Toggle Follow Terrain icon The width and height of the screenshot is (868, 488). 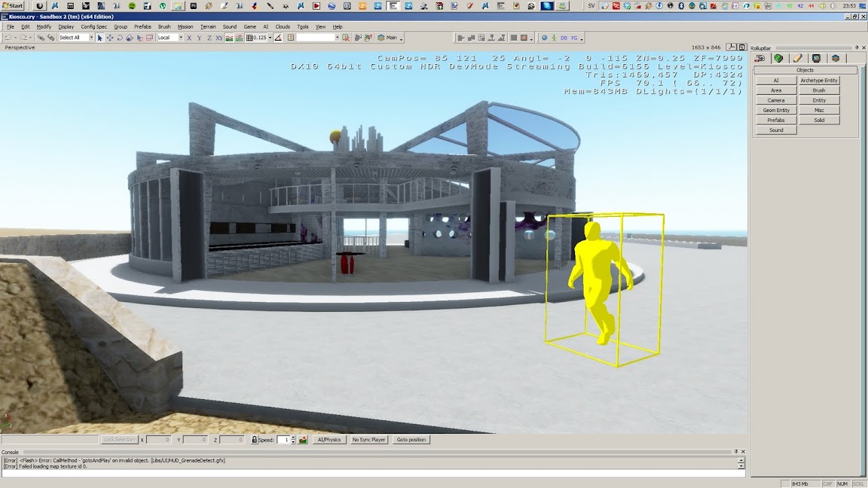(229, 38)
